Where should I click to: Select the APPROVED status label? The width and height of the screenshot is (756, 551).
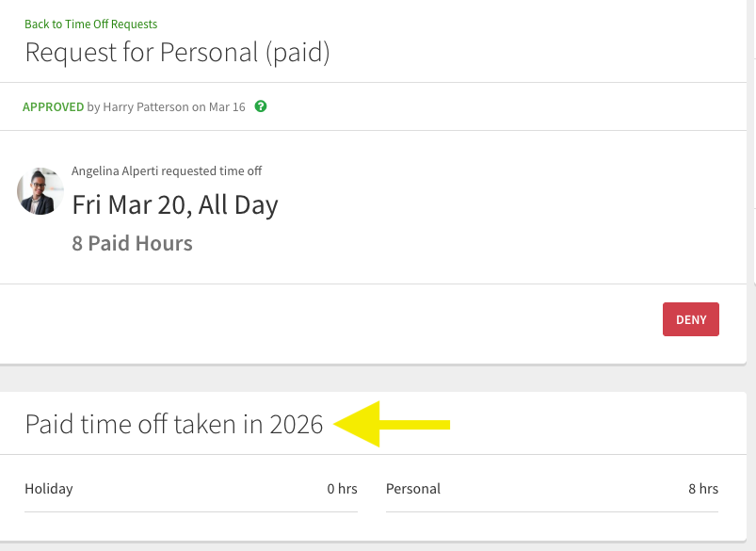53,107
